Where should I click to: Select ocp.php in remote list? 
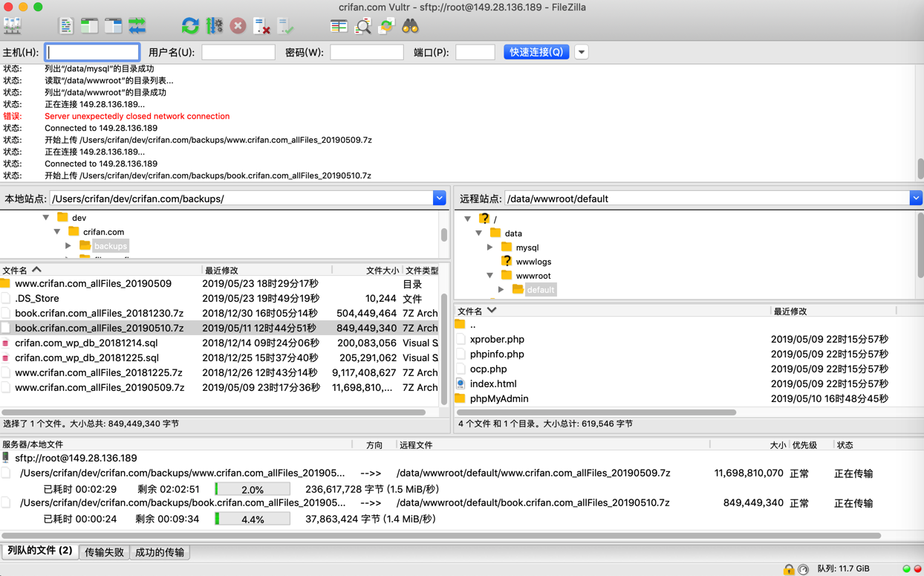689,369
